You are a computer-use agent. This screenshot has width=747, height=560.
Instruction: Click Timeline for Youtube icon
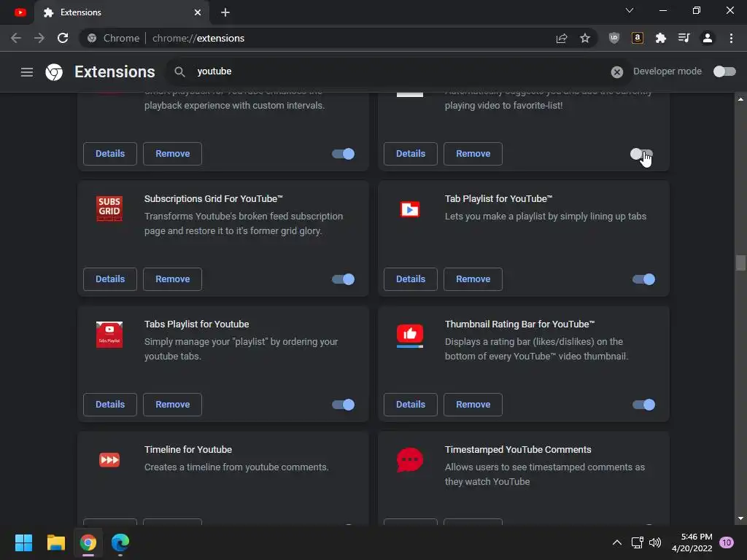tap(109, 460)
